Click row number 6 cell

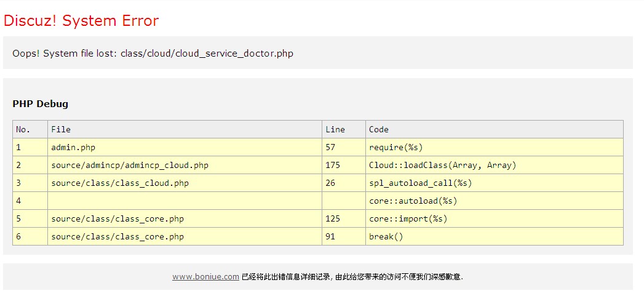coord(30,236)
